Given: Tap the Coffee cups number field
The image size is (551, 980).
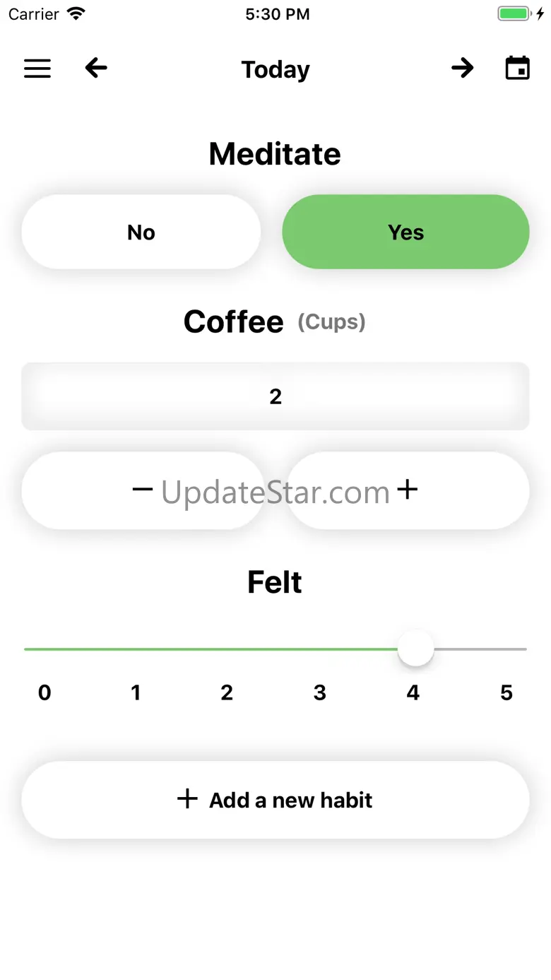Looking at the screenshot, I should tap(275, 396).
